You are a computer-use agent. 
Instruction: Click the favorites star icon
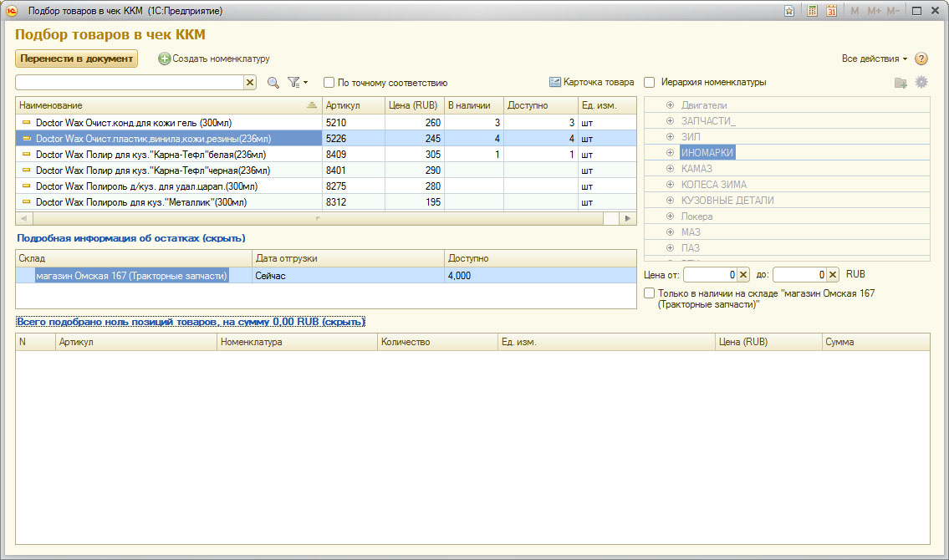coord(789,11)
